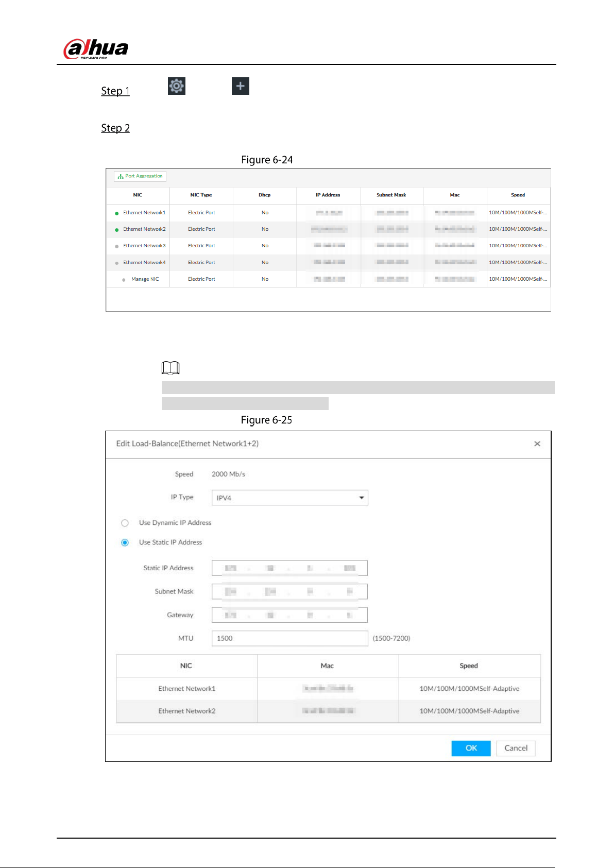Click green status dot of Ethernet Network2

coord(117,230)
